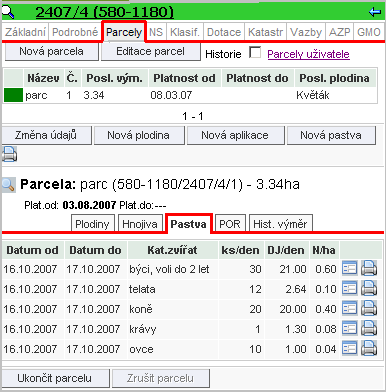
Task: Switch to the Katastr tab
Action: click(265, 32)
